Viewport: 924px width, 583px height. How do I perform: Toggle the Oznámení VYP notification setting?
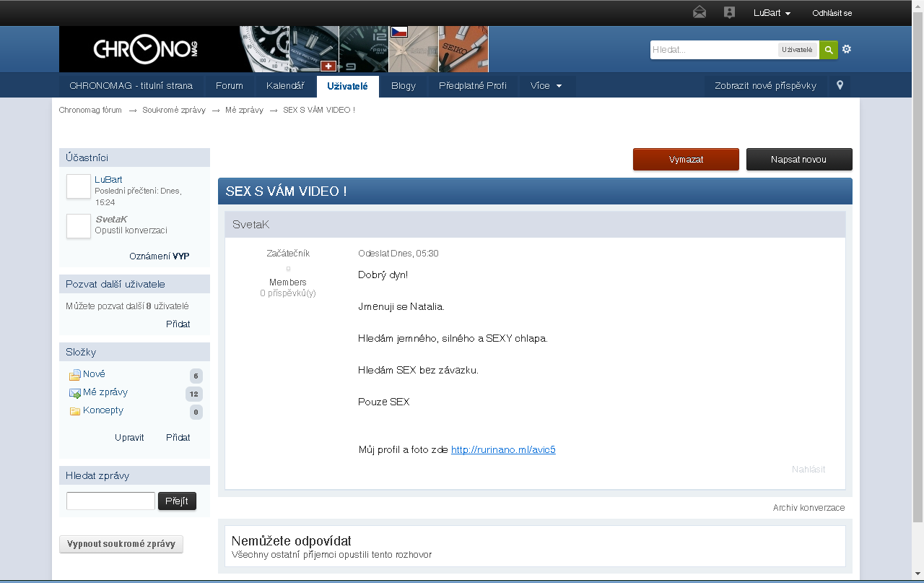pos(159,256)
